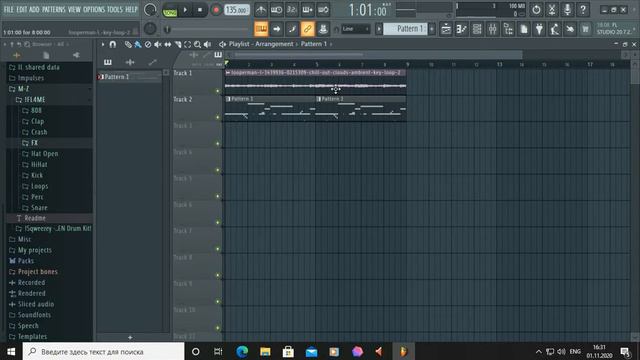640x360 pixels.
Task: Open the PATTERNS menu
Action: 53,9
